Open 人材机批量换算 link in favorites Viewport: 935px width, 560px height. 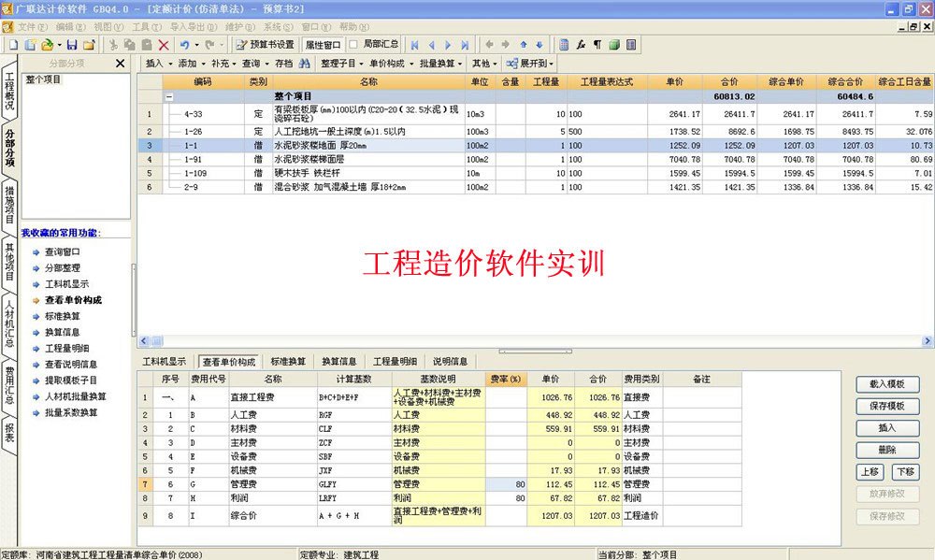(76, 396)
